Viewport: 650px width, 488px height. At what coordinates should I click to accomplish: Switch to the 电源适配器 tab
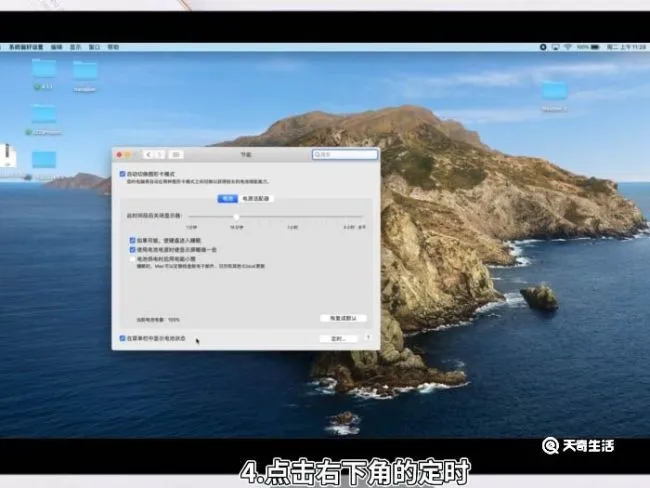tap(256, 199)
